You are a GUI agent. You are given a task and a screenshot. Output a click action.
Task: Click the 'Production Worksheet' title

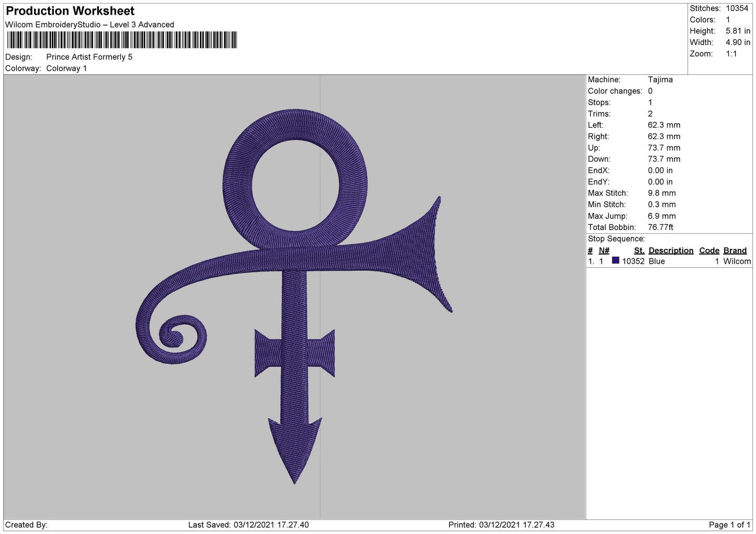click(x=70, y=11)
